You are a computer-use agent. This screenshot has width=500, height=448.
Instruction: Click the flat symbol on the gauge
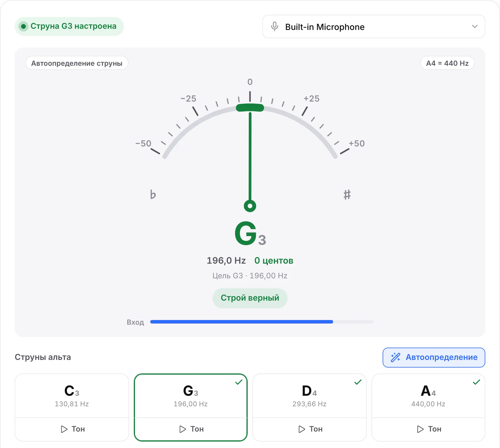click(x=153, y=194)
